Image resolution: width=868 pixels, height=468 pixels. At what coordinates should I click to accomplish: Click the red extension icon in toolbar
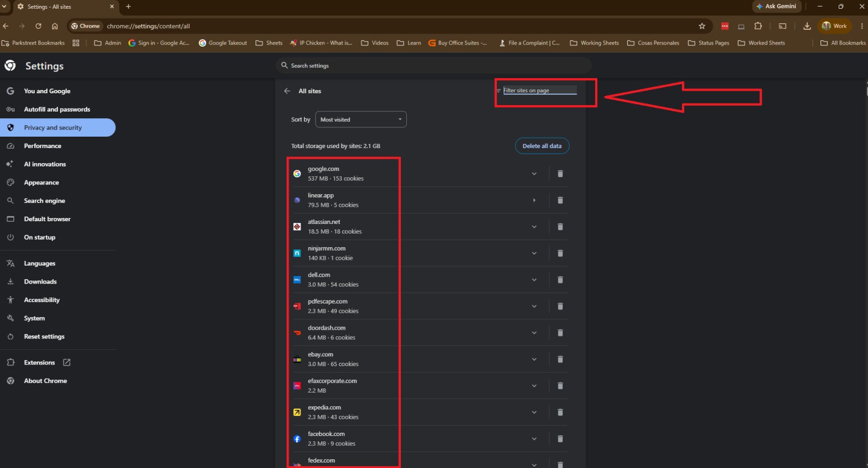coord(725,26)
